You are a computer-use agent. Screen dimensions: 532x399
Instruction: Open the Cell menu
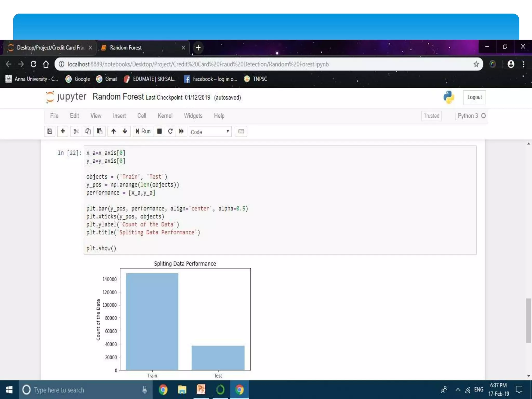coord(142,116)
